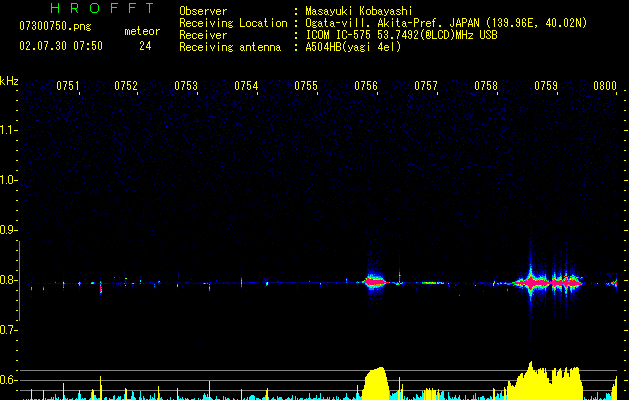Click the Observer label
Screen dimensions: 629x400
[203, 11]
